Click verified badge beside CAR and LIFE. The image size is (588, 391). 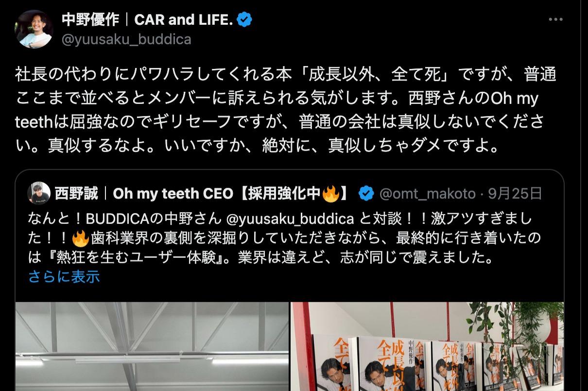[x=244, y=20]
